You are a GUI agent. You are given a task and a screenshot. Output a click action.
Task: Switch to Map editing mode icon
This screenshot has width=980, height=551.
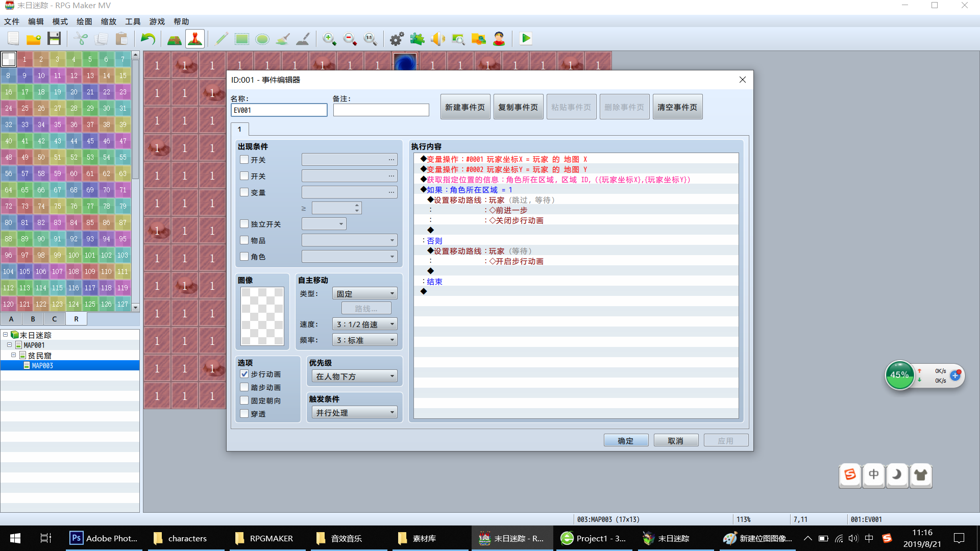(x=175, y=39)
